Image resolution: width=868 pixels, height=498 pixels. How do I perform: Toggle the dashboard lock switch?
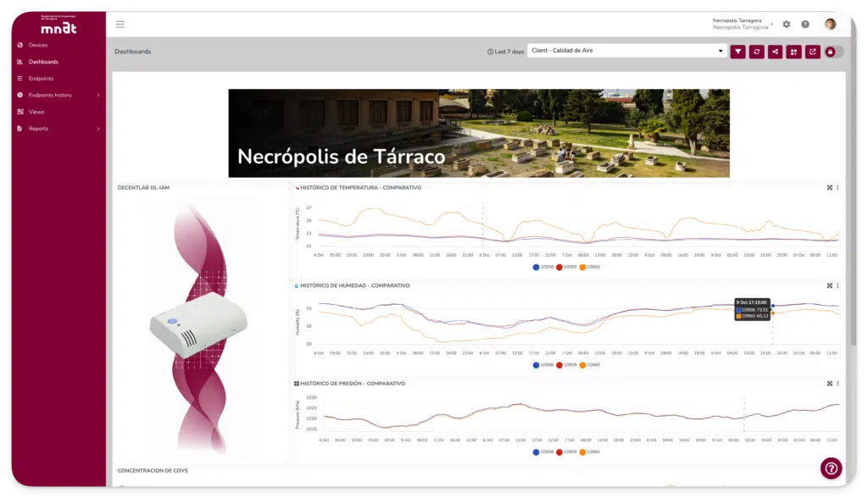click(x=833, y=52)
